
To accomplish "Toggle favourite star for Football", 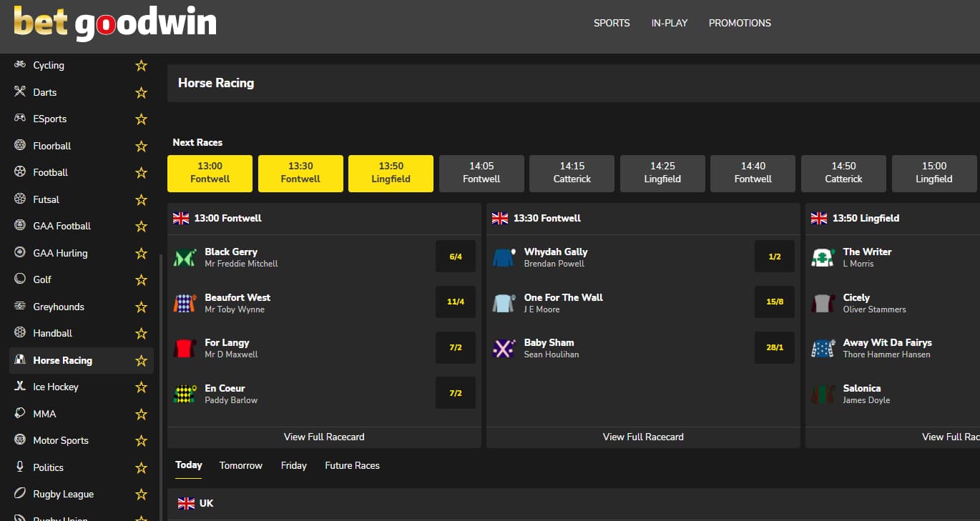I will point(141,173).
